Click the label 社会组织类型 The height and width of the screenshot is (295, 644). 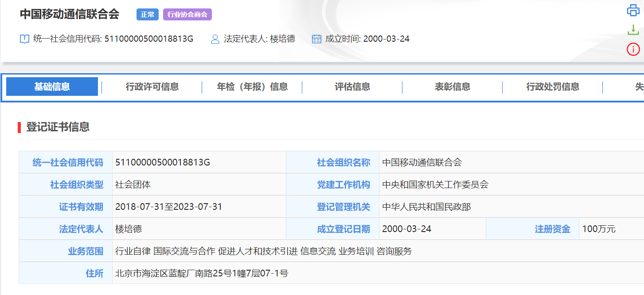pos(77,185)
